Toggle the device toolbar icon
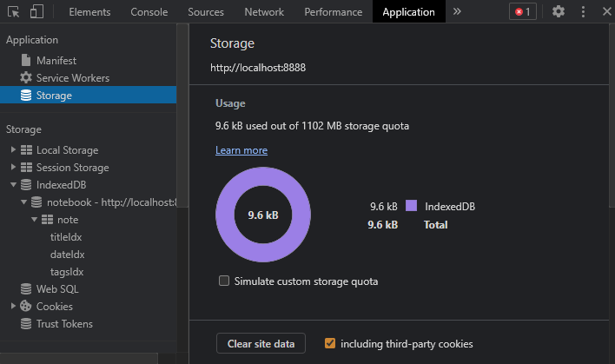This screenshot has width=615, height=364. click(36, 12)
